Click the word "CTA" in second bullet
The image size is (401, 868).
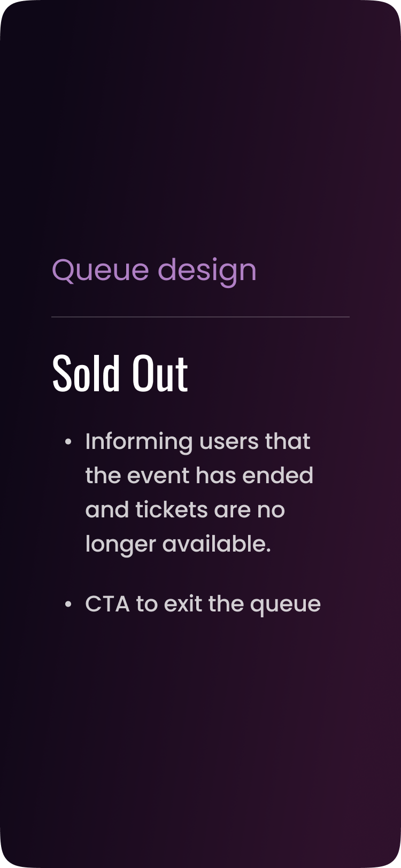107,604
